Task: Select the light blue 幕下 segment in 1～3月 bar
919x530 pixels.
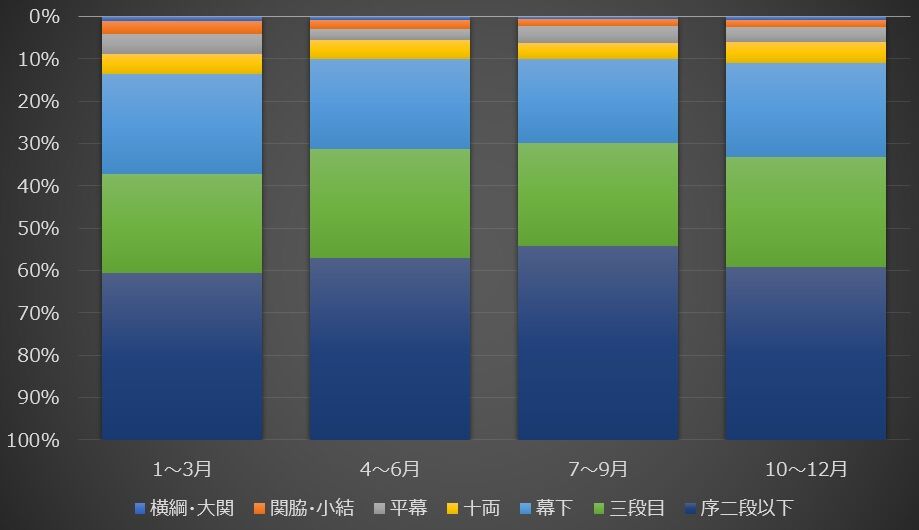Action: pyautogui.click(x=182, y=124)
